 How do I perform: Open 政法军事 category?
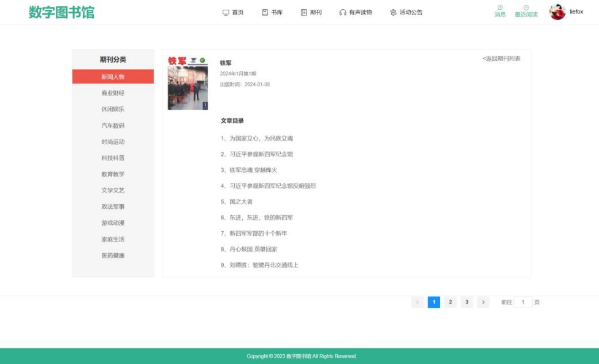coord(113,207)
